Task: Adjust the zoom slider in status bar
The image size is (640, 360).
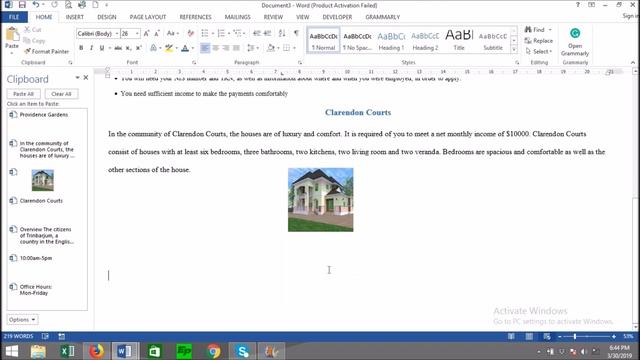Action: pyautogui.click(x=575, y=336)
